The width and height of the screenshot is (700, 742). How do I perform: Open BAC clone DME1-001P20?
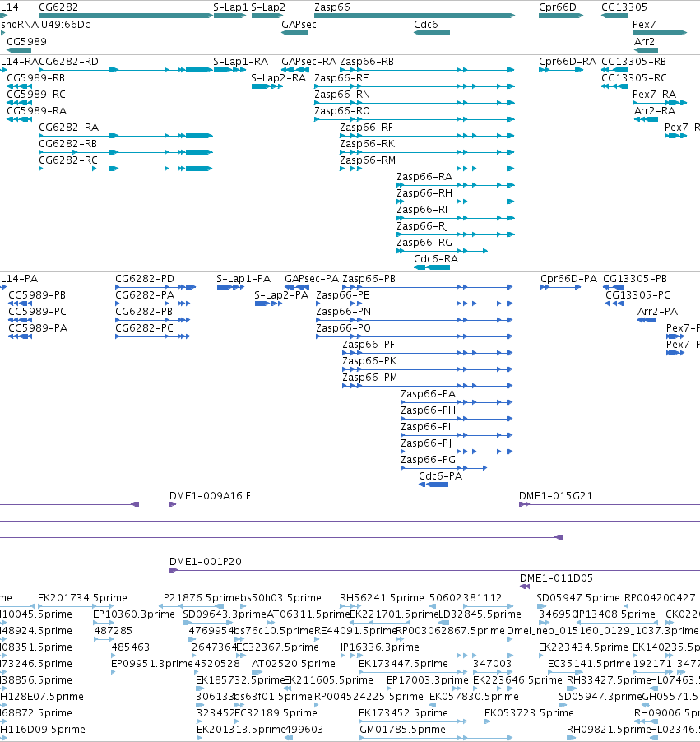pyautogui.click(x=206, y=562)
